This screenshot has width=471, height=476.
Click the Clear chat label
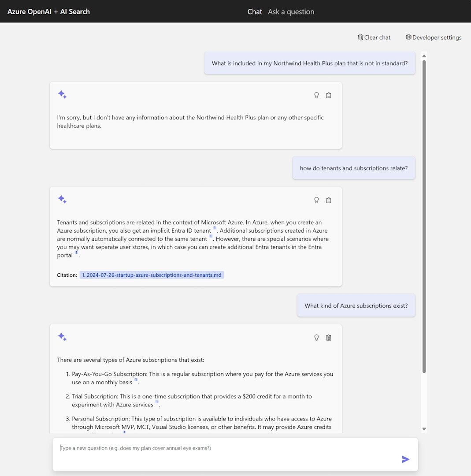(378, 37)
